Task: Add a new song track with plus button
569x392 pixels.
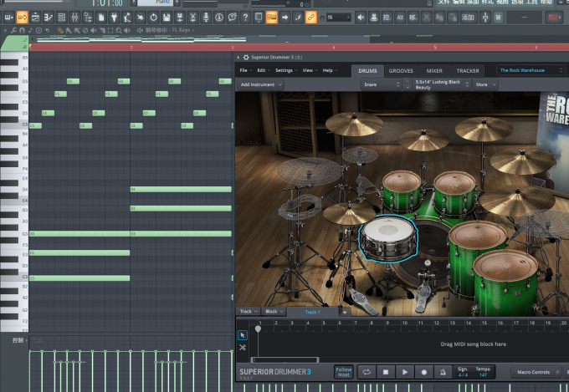Action: [345, 312]
